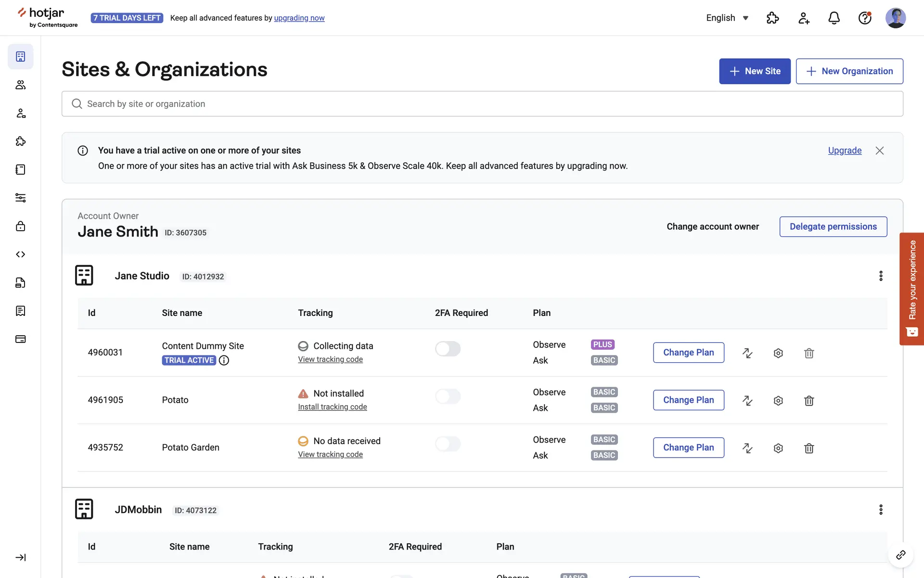Click the New Site button
Screen dimensions: 924x578
(755, 71)
